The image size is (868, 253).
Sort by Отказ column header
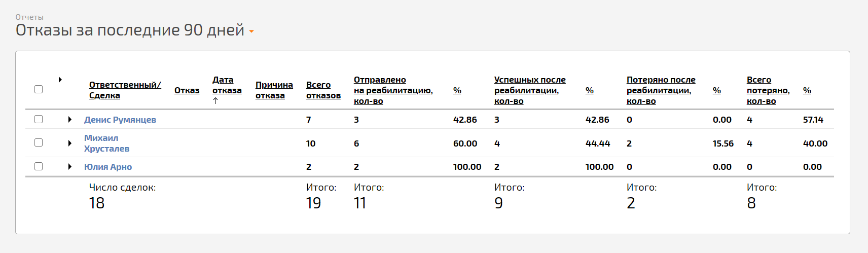point(187,90)
